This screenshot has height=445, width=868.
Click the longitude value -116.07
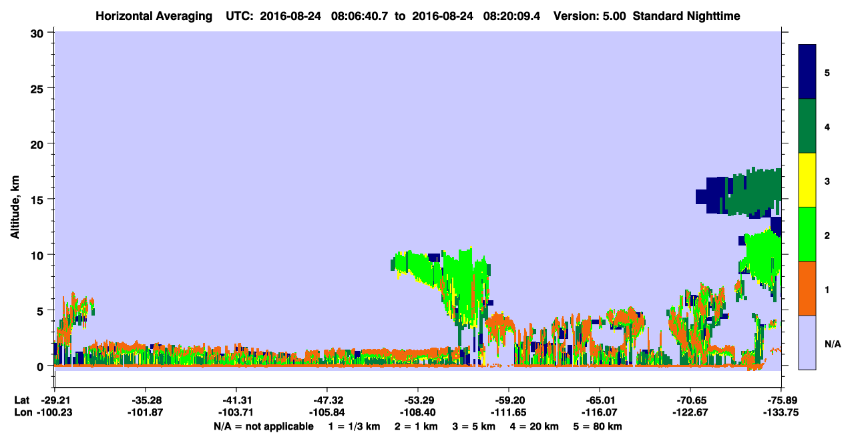tap(600, 412)
